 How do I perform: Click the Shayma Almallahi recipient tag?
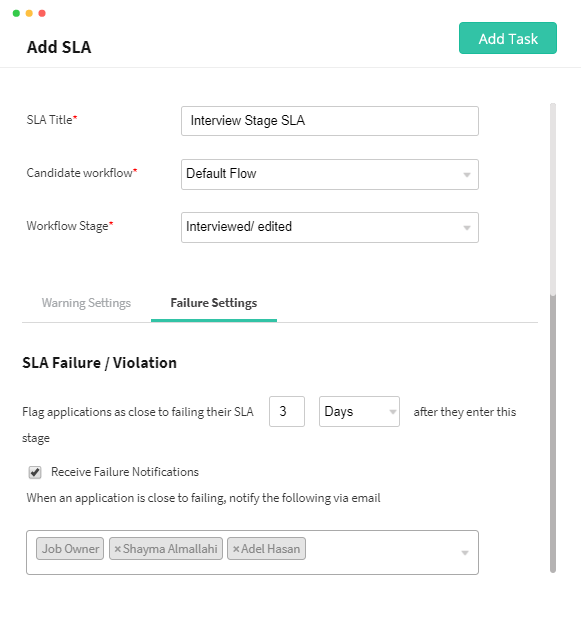pyautogui.click(x=166, y=549)
